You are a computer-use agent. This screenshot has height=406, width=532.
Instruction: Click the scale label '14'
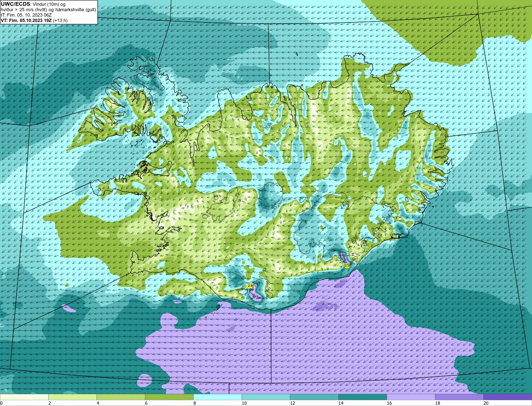click(341, 403)
